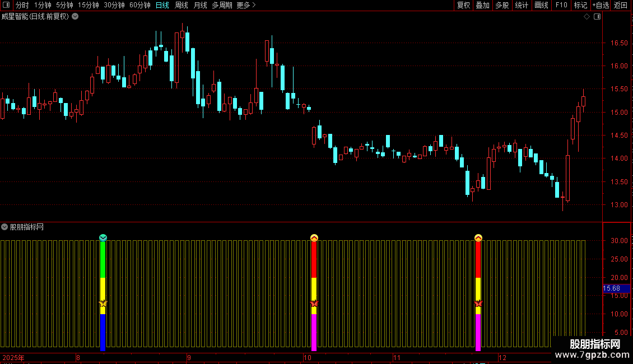Select the 60分钟 period

[139, 5]
